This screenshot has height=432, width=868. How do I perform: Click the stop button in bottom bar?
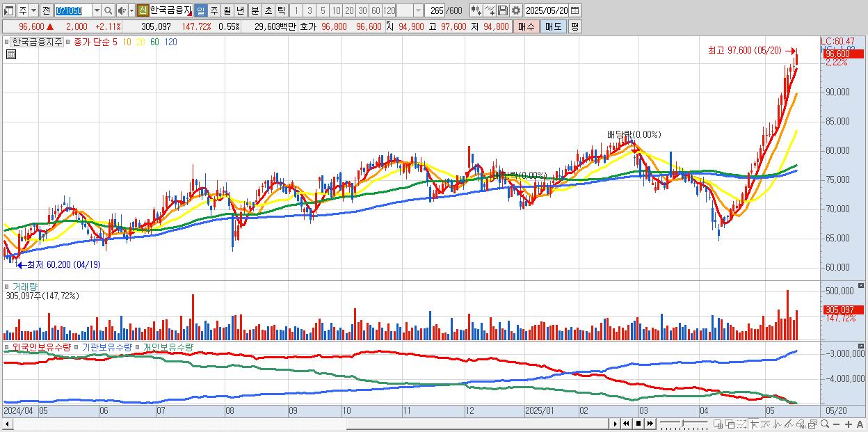click(x=638, y=424)
